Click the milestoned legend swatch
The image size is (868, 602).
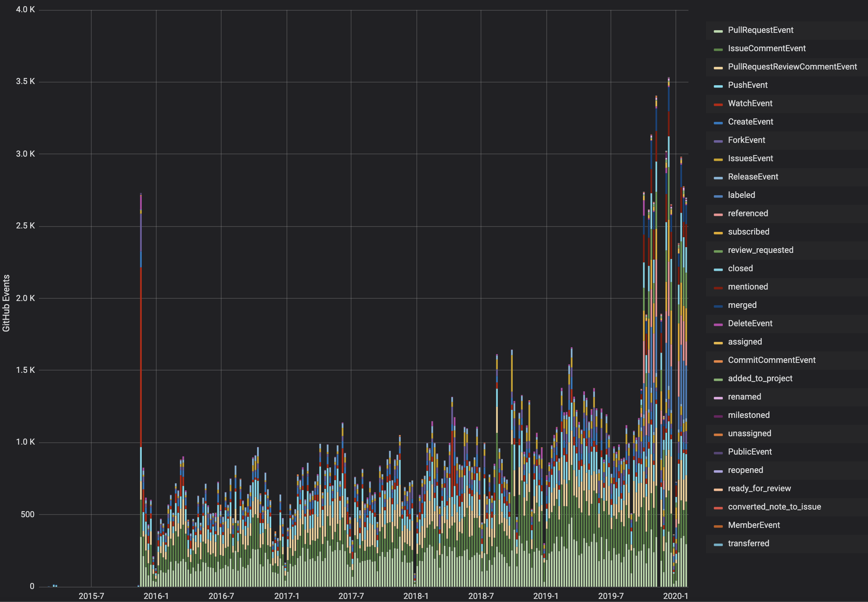[718, 416]
